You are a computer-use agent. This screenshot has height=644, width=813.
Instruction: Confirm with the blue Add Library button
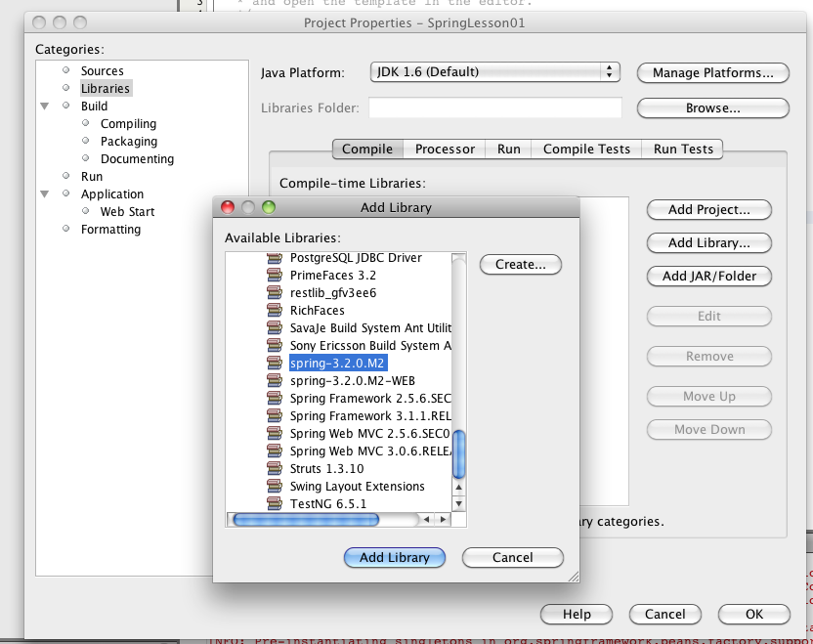[395, 557]
